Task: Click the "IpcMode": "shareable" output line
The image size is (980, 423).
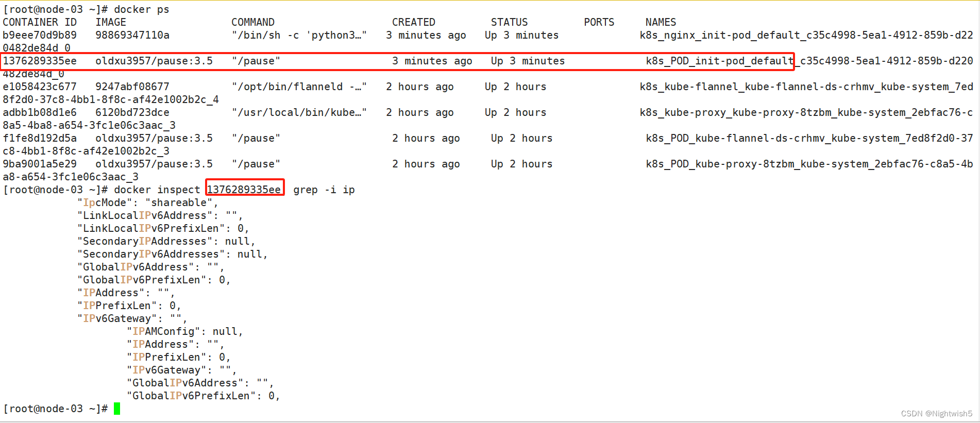Action: coord(148,202)
